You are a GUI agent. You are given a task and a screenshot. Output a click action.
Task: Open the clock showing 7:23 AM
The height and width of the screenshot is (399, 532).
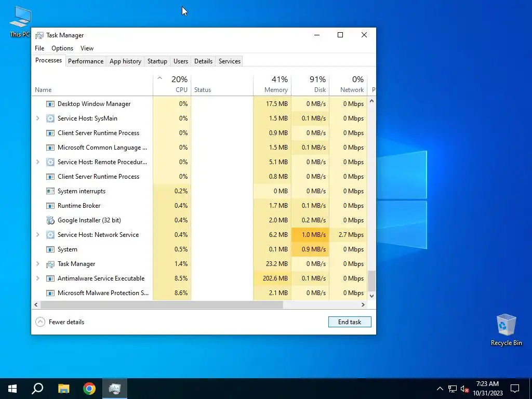pos(487,389)
